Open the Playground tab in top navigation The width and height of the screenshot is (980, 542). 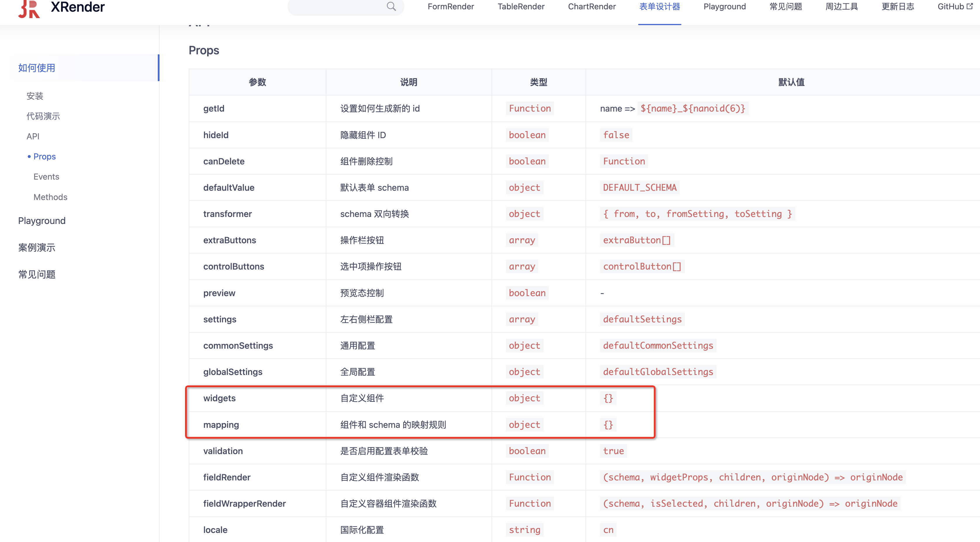(724, 6)
